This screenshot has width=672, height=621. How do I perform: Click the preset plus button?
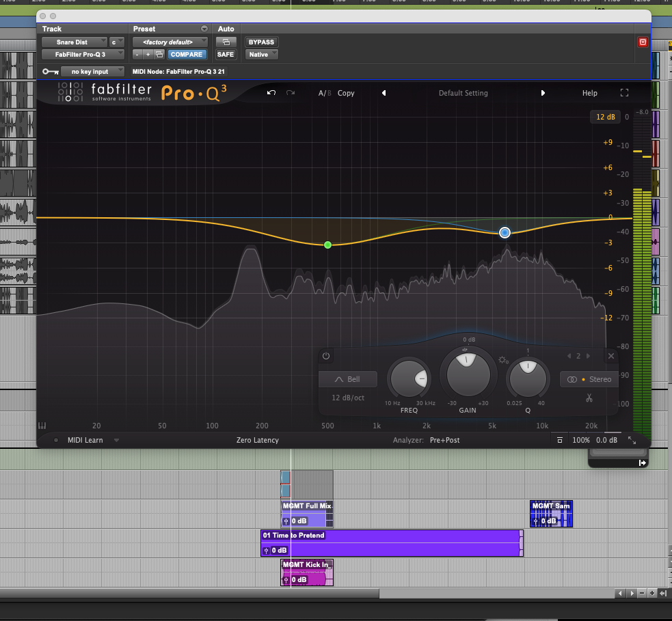click(x=148, y=55)
